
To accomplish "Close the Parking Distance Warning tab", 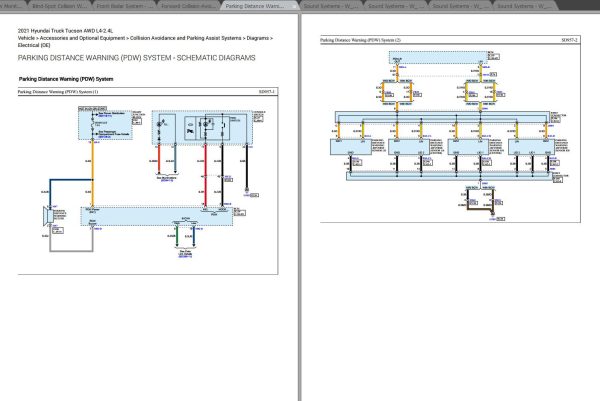I will coord(294,6).
